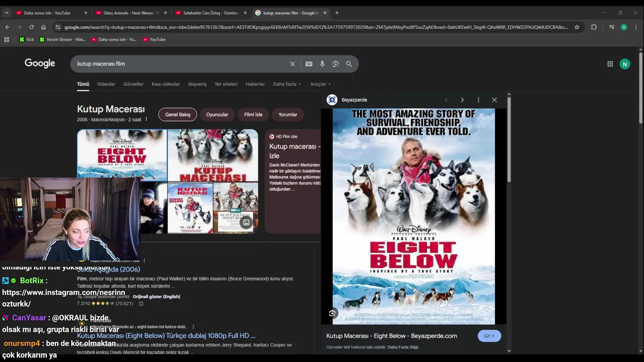This screenshot has height=362, width=644.
Task: Select the Kısa videolar results tab
Action: (x=166, y=84)
